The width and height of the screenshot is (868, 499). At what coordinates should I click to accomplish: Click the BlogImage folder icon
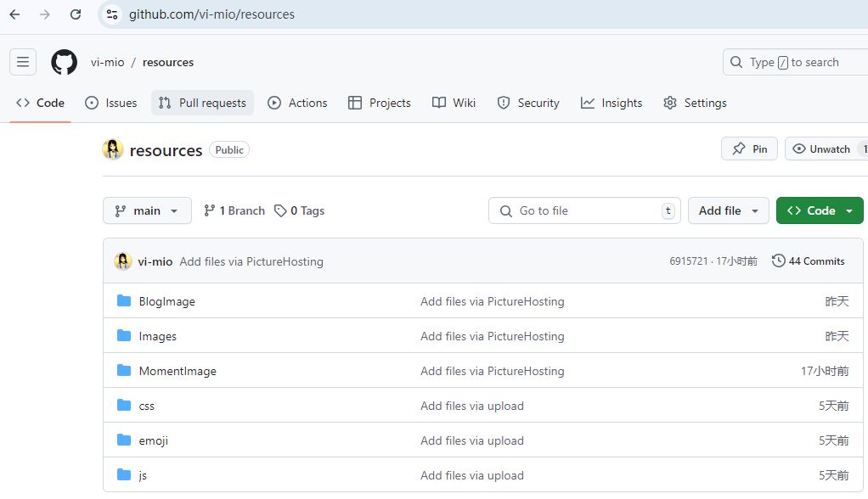(124, 301)
